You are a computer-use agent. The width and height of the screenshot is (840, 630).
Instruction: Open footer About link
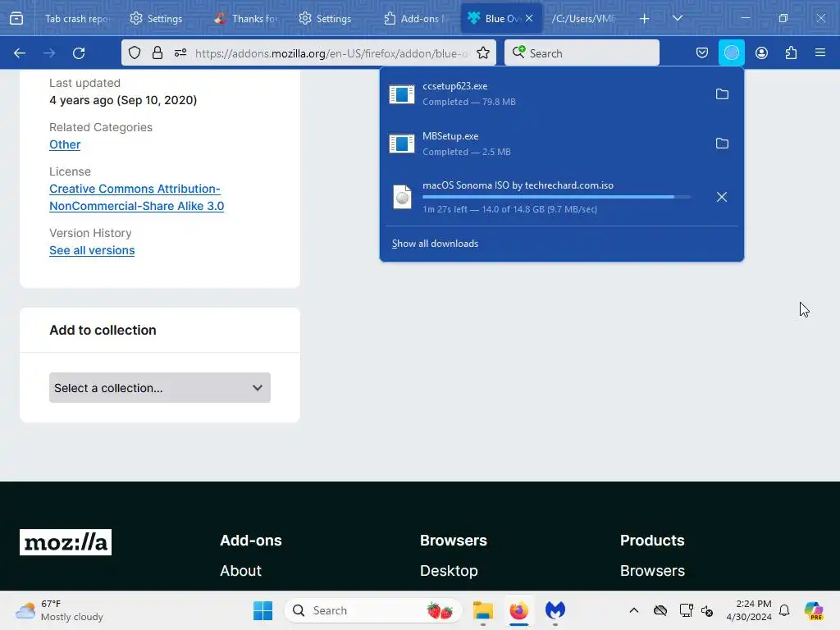tap(240, 571)
